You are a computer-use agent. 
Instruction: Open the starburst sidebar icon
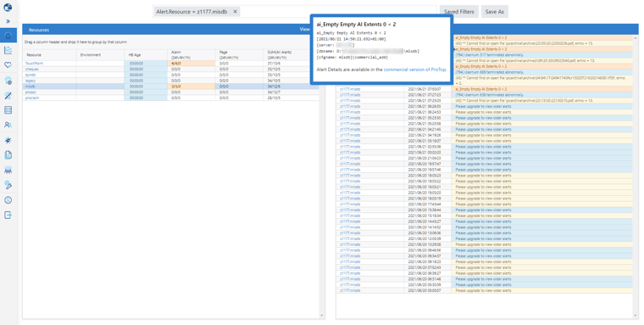[x=8, y=140]
